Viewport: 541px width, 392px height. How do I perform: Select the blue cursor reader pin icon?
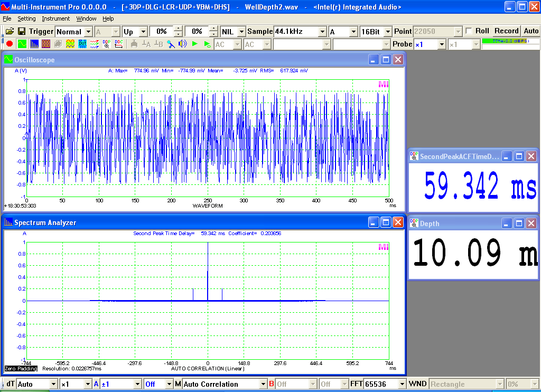[x=171, y=44]
